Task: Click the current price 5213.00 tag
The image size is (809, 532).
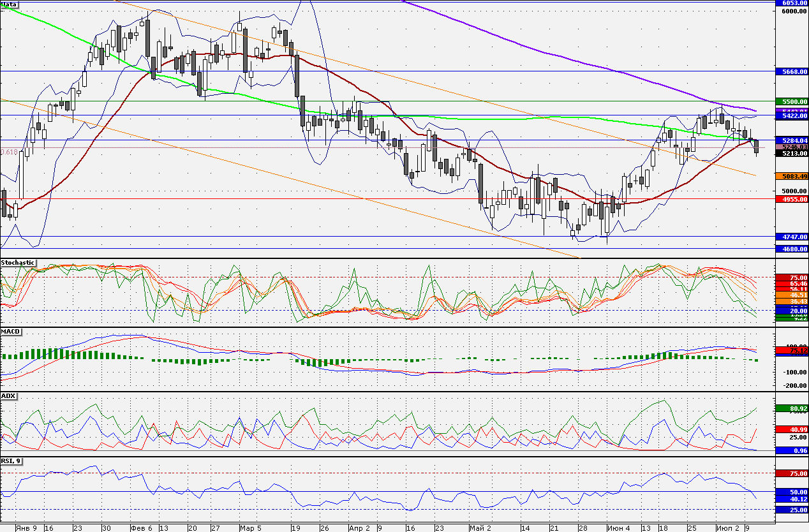Action: point(791,153)
